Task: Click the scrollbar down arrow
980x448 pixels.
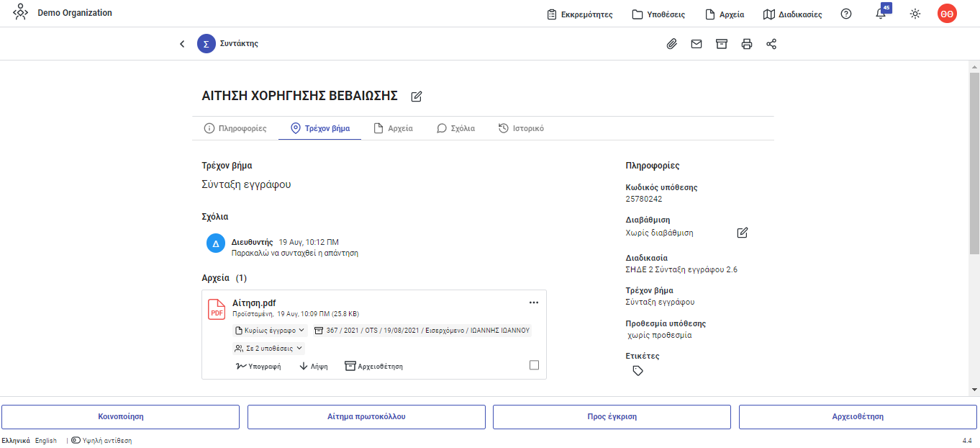Action: [974, 390]
